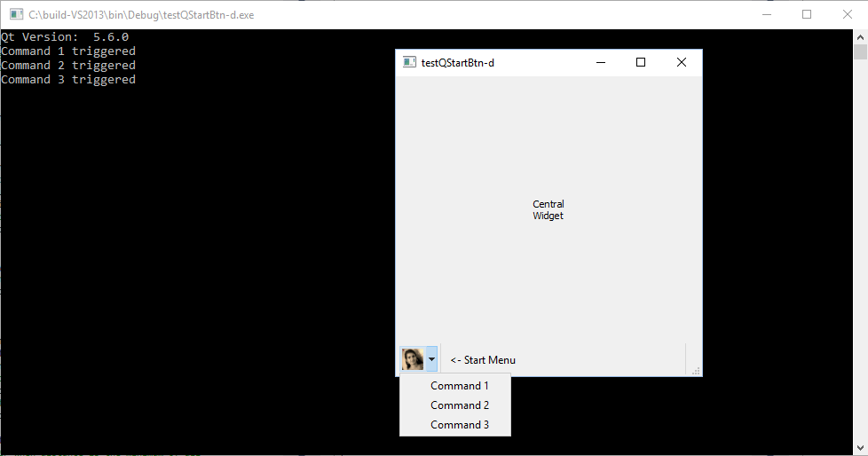This screenshot has height=456, width=868.
Task: Click the "Command 2 triggered" console line
Action: pyautogui.click(x=68, y=66)
